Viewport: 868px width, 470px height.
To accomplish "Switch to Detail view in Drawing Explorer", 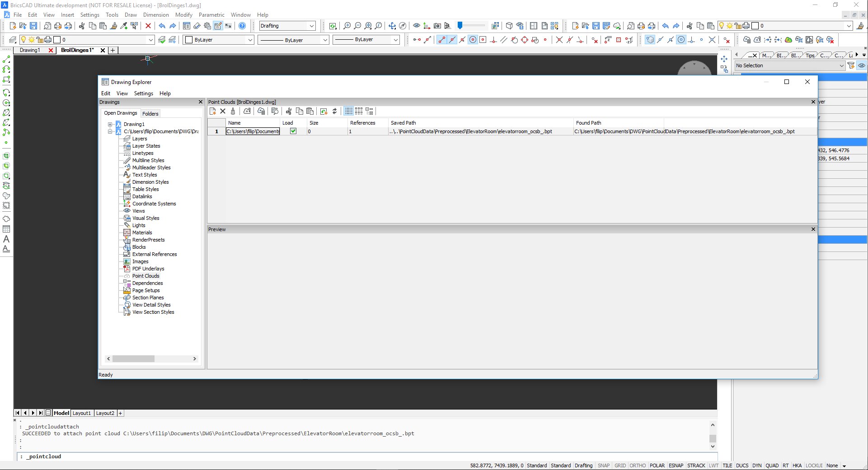I will 349,111.
